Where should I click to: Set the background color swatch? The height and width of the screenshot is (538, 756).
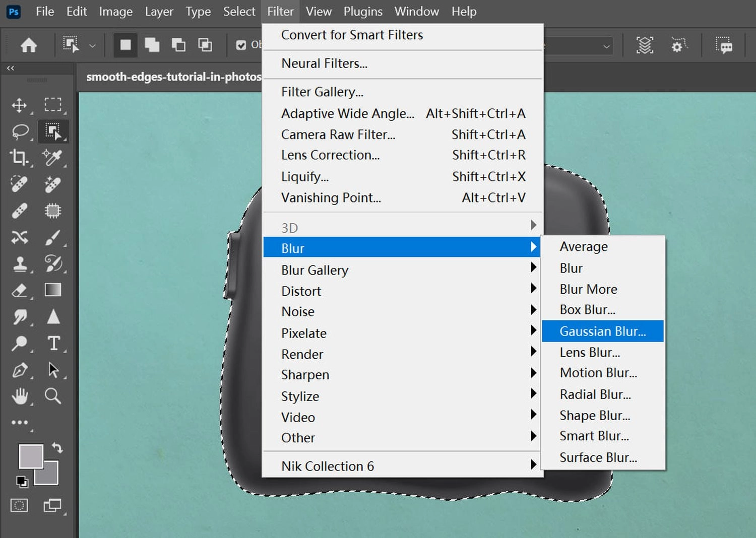[x=49, y=476]
